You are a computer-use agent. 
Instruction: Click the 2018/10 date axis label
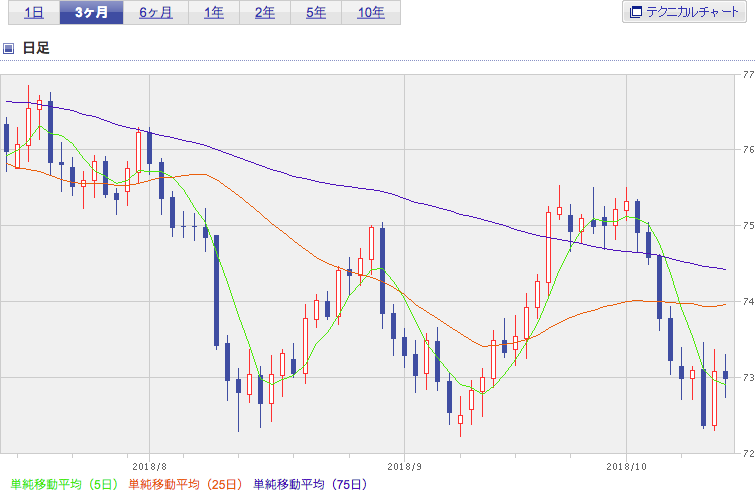point(626,467)
